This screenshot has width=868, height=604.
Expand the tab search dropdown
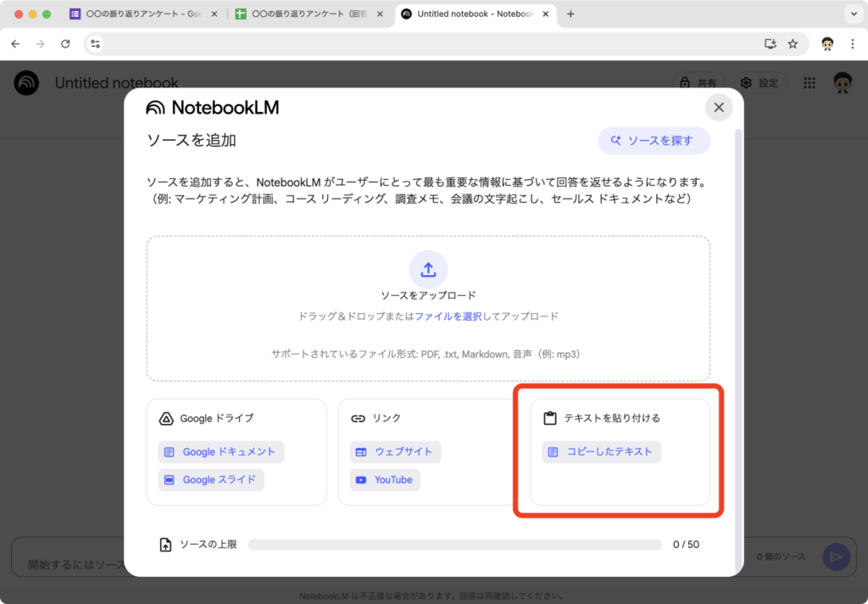(854, 14)
